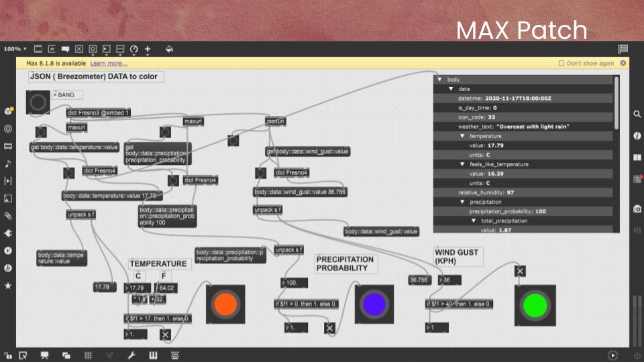Click the if $f1 > 40. then 1. else 0. object

click(459, 304)
